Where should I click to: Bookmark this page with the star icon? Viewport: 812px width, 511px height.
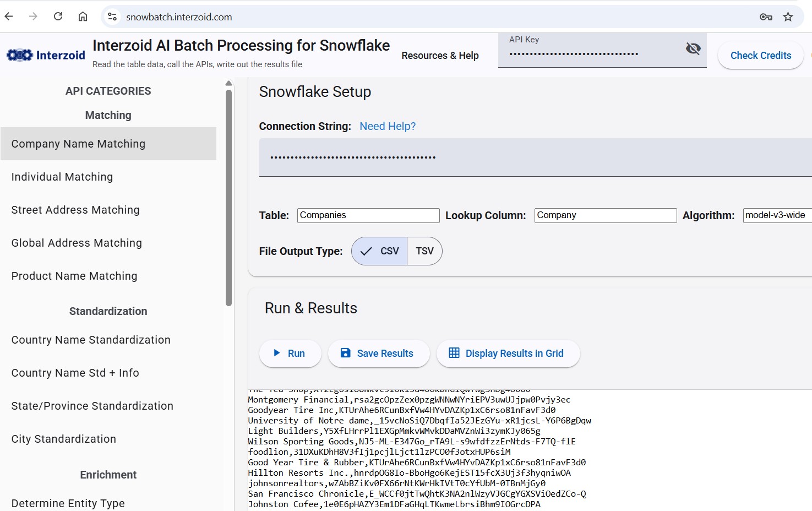[x=788, y=17]
